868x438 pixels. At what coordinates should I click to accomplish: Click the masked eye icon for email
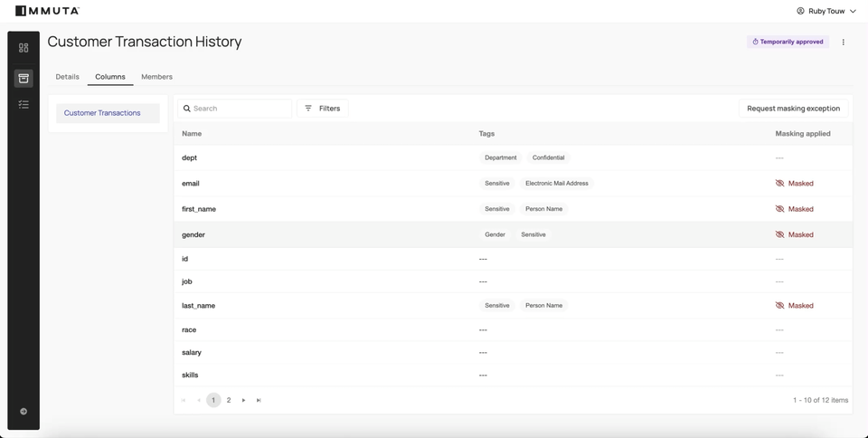(779, 184)
